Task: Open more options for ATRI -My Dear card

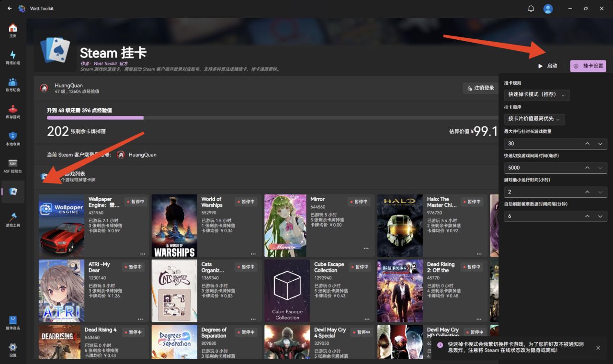Action: 140,319
